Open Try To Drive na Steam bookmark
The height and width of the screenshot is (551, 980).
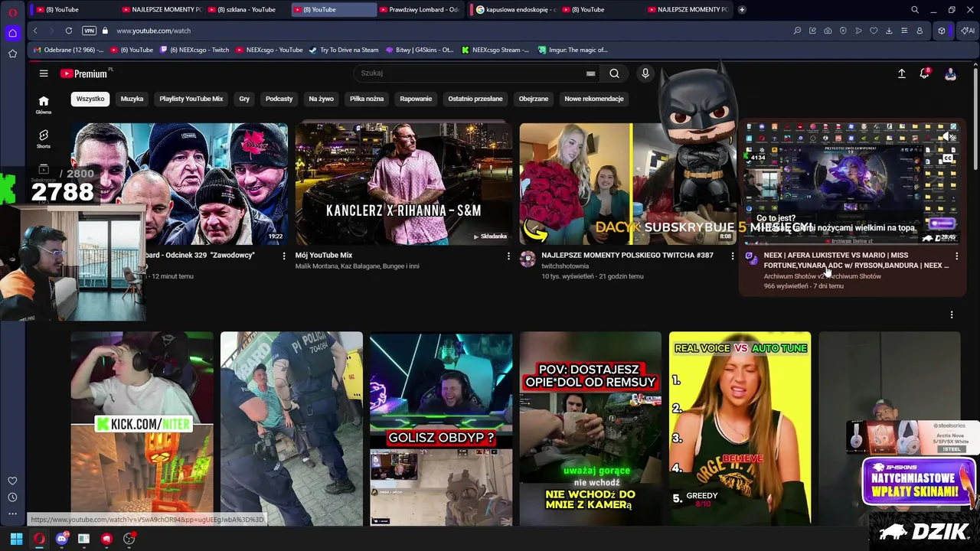pyautogui.click(x=344, y=50)
